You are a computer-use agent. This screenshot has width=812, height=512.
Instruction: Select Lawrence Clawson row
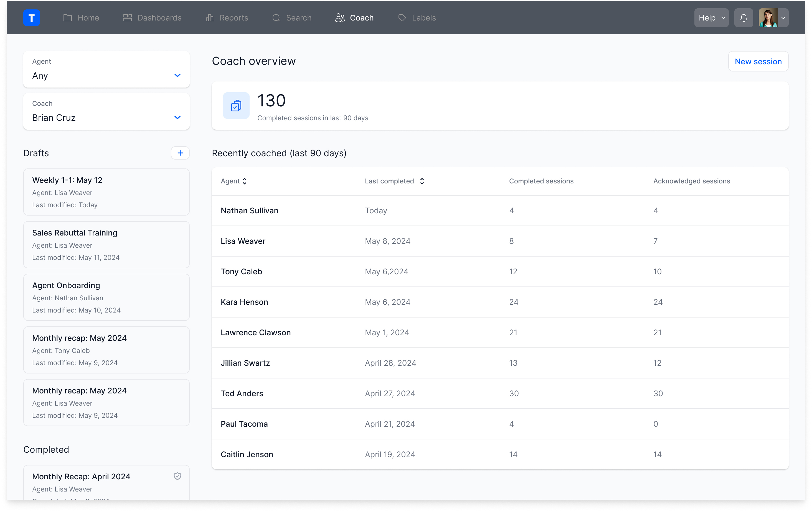pos(500,333)
